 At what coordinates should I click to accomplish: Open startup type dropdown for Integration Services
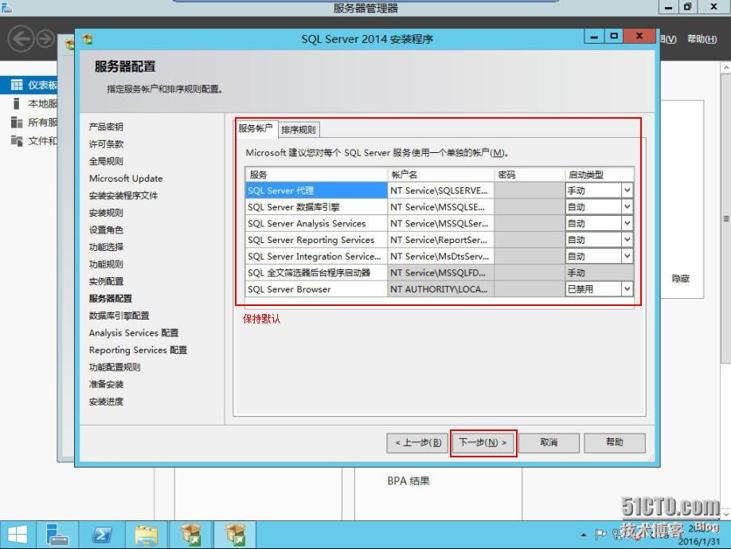627,256
